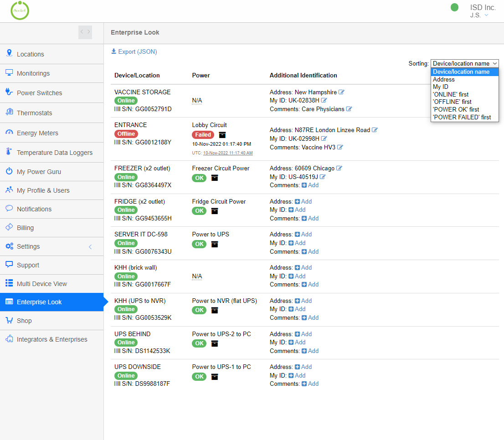Click the Online badge for UPS DOWNSIDE
Screen dimensions: 504x440
point(126,376)
